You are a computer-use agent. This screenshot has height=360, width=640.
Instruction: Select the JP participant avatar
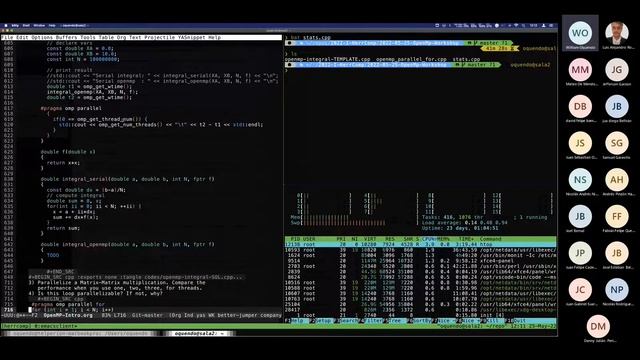tap(580, 253)
